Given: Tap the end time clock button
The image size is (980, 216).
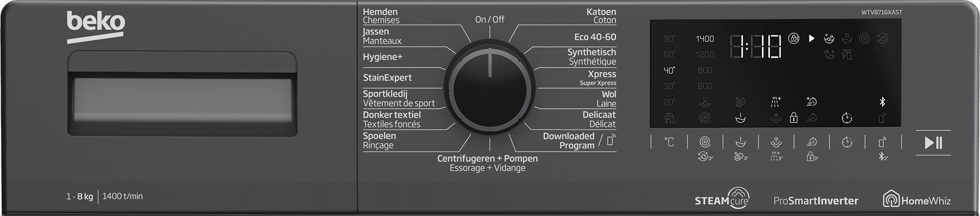Looking at the screenshot, I should (x=847, y=142).
